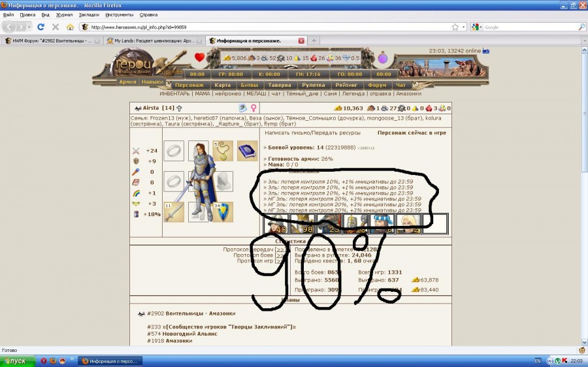Click the search magnifier icon
The image size is (588, 367).
pyautogui.click(x=581, y=27)
